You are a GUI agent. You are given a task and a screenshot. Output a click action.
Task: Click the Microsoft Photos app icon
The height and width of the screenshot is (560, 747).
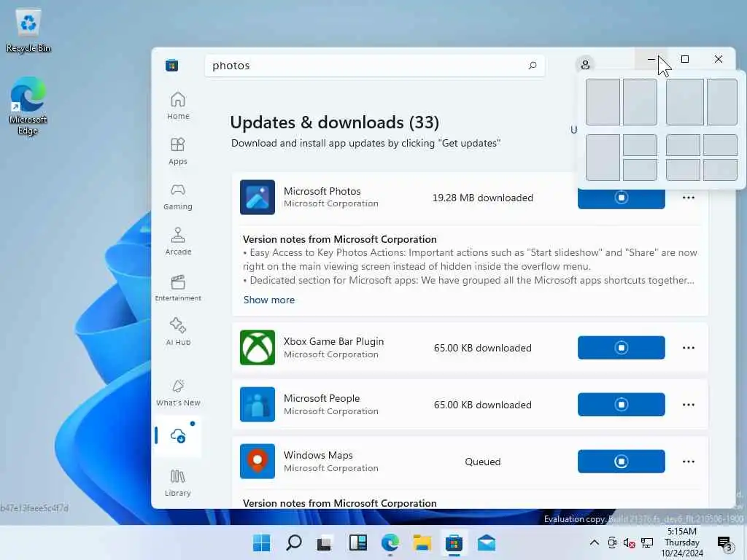(x=258, y=197)
